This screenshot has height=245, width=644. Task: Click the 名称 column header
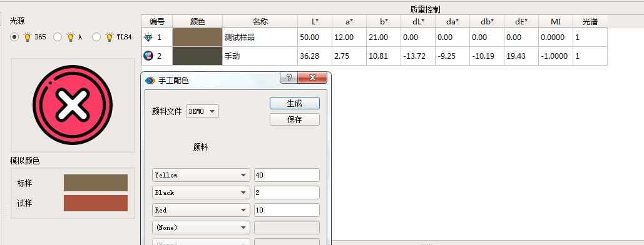coord(260,22)
